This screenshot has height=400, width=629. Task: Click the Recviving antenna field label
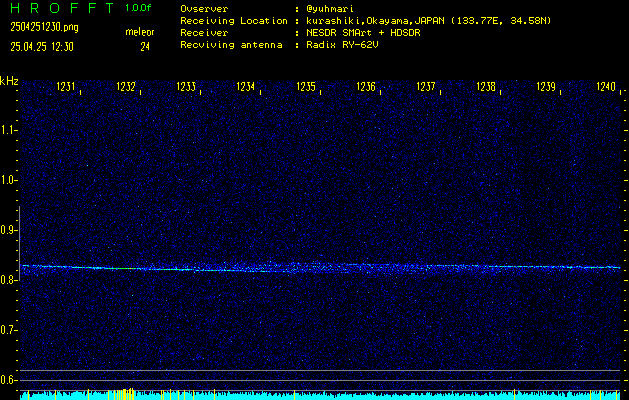click(x=231, y=45)
